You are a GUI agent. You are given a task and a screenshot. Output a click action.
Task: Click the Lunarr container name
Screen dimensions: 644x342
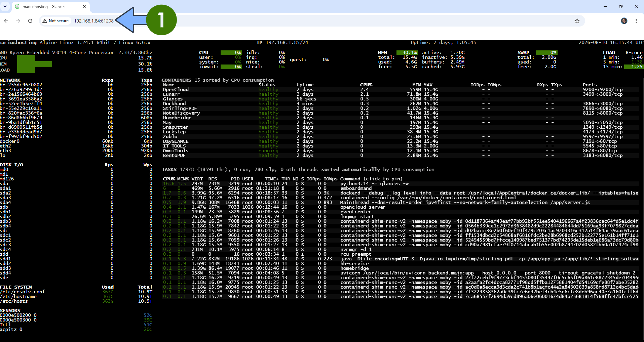(x=171, y=94)
